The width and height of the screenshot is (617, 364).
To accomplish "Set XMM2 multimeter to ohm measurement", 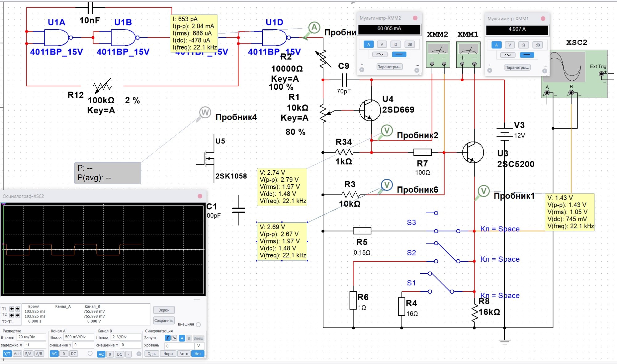I will (x=396, y=44).
